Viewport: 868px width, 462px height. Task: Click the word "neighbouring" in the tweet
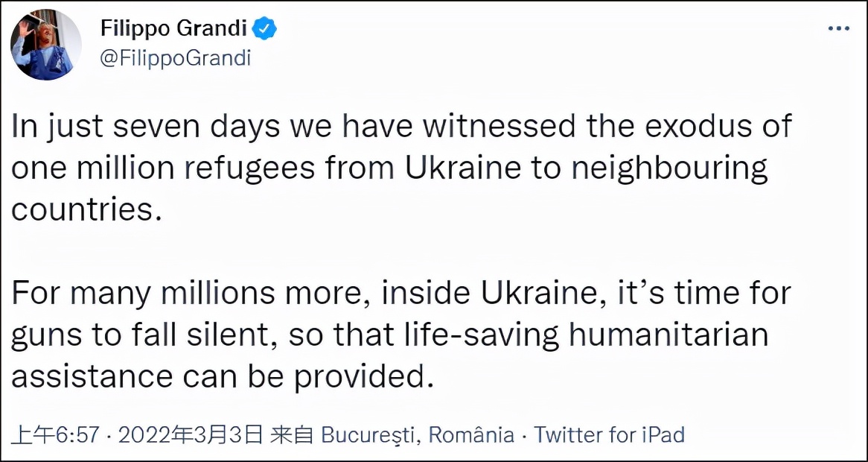pyautogui.click(x=667, y=168)
